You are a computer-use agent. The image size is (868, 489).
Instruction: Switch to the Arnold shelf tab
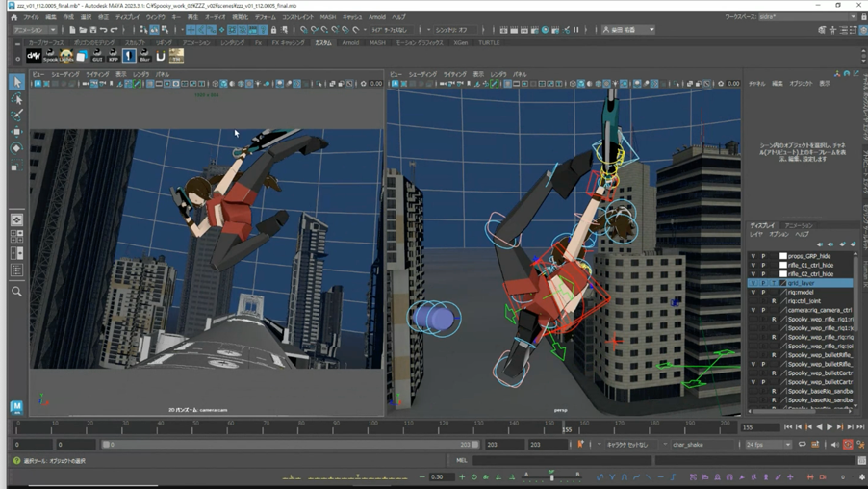tap(350, 42)
